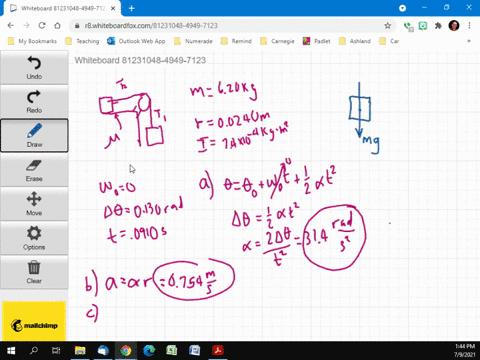Open Excel from taskbar
Image resolution: width=480 pixels, height=360 pixels.
(172, 351)
